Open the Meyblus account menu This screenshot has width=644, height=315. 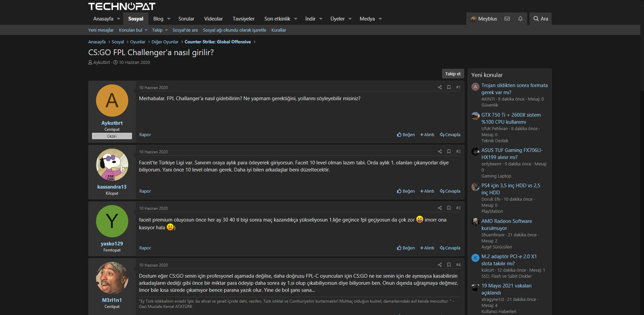[x=484, y=19]
